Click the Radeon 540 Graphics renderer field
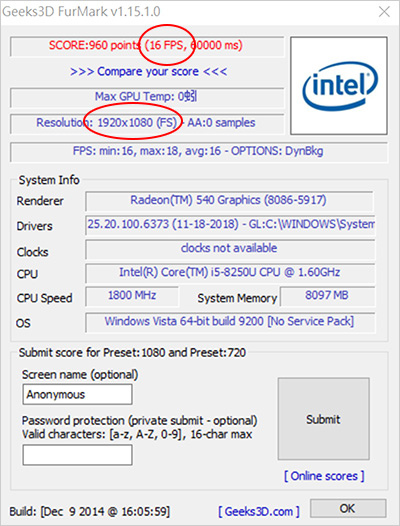Viewport: 400px width, 526px height. [229, 201]
